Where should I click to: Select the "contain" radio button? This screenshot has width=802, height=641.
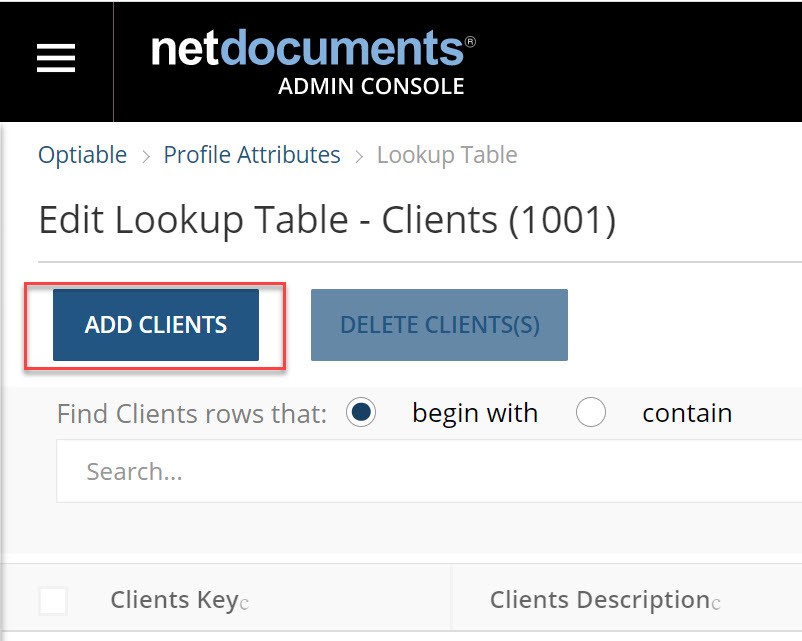pyautogui.click(x=590, y=412)
